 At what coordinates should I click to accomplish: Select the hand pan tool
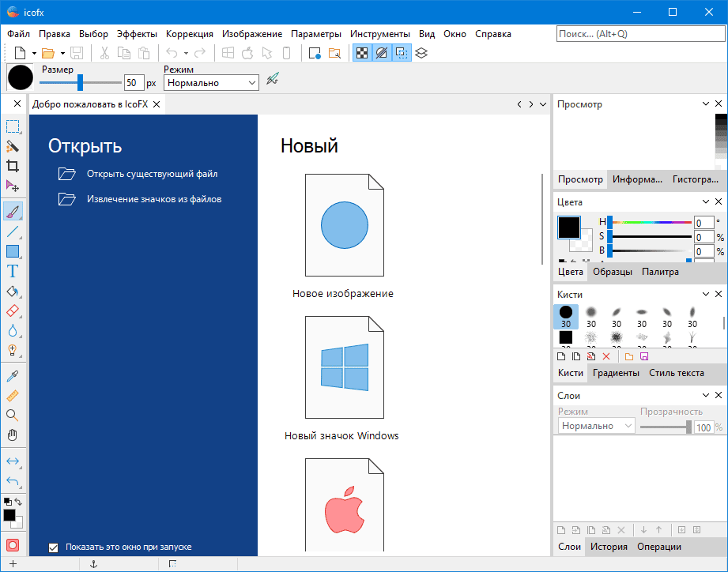tap(13, 435)
